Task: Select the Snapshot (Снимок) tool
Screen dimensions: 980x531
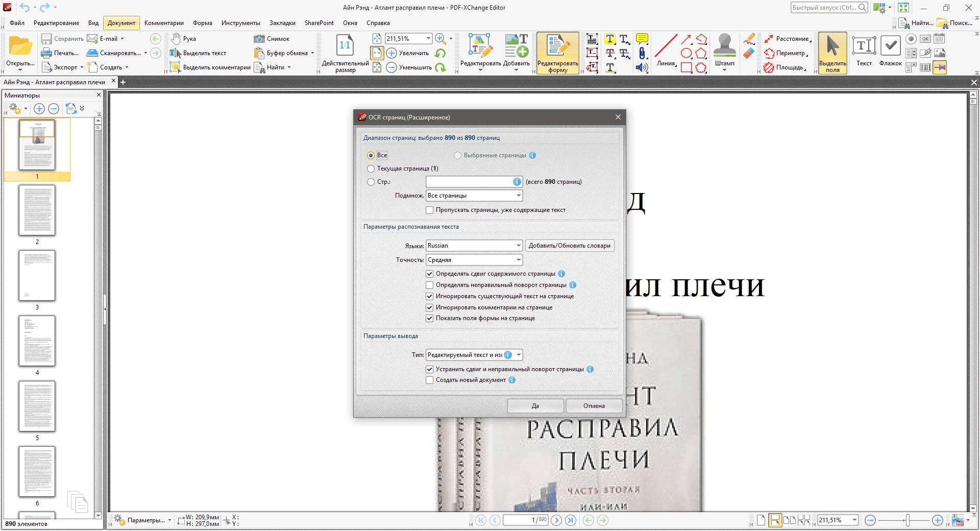Action: [x=272, y=39]
